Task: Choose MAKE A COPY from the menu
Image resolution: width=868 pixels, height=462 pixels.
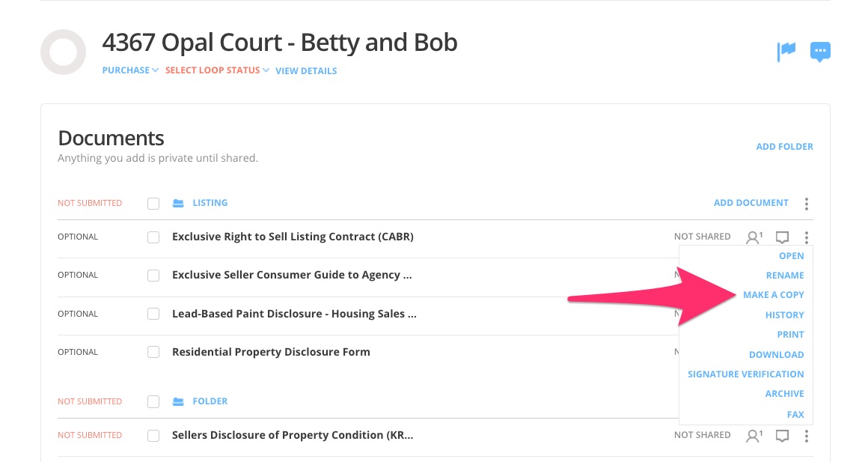Action: pos(773,295)
